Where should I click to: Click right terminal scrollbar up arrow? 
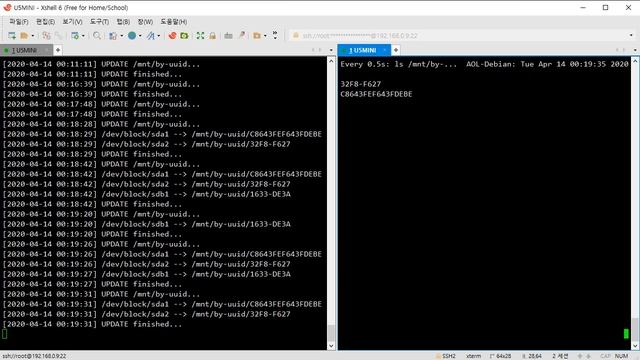pos(635,61)
